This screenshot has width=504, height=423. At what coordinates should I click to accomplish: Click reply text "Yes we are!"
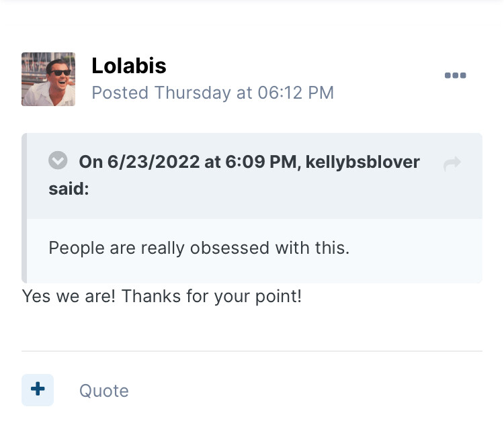[70, 295]
